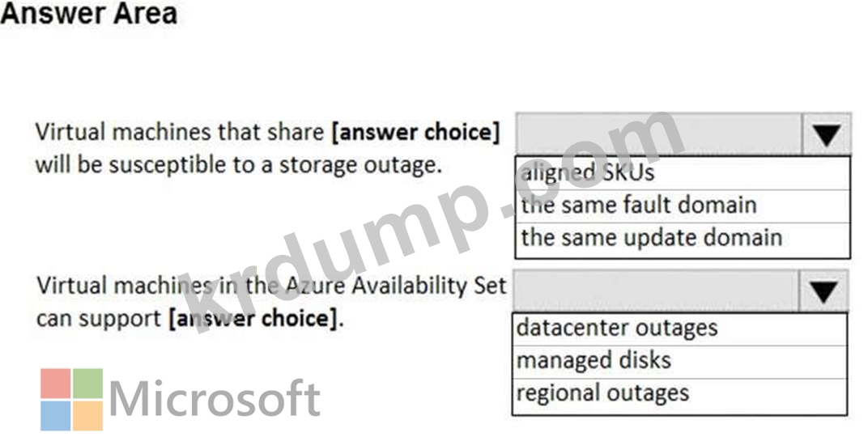The image size is (868, 437).
Task: Click the blue square in the Microsoft logo
Action: click(x=56, y=415)
